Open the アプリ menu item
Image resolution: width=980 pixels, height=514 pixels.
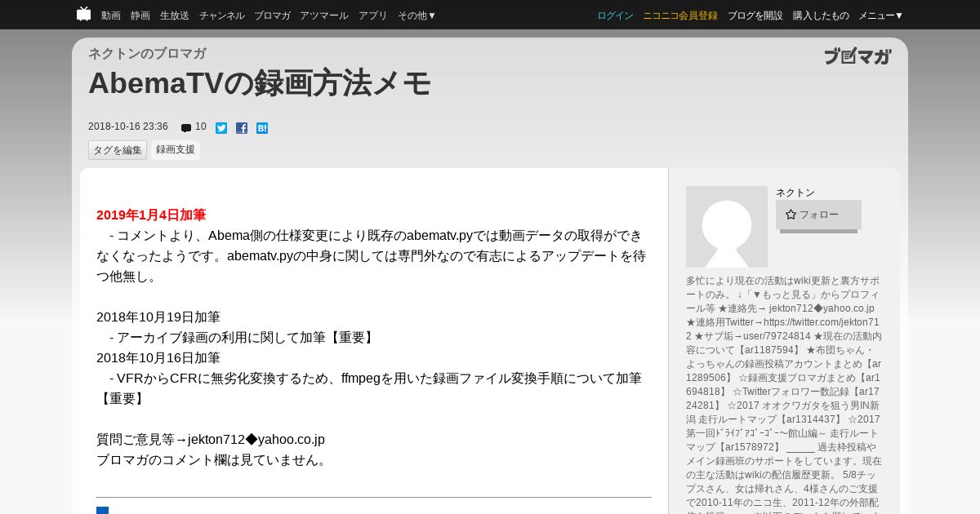coord(373,16)
